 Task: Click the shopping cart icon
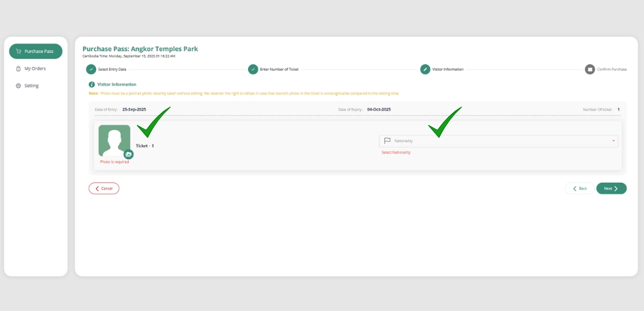click(x=18, y=51)
